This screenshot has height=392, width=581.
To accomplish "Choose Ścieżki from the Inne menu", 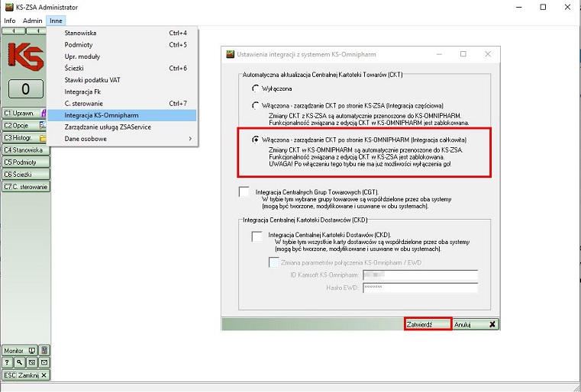I will coord(122,68).
